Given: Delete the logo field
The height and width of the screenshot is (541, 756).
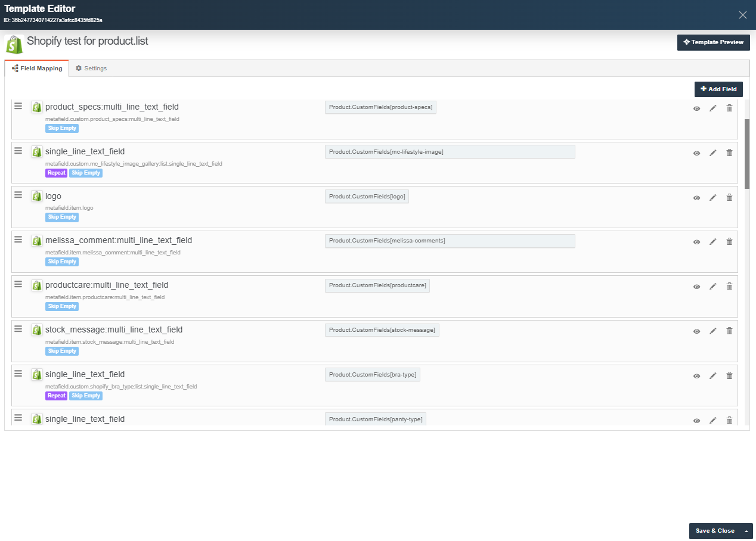Looking at the screenshot, I should pos(729,198).
